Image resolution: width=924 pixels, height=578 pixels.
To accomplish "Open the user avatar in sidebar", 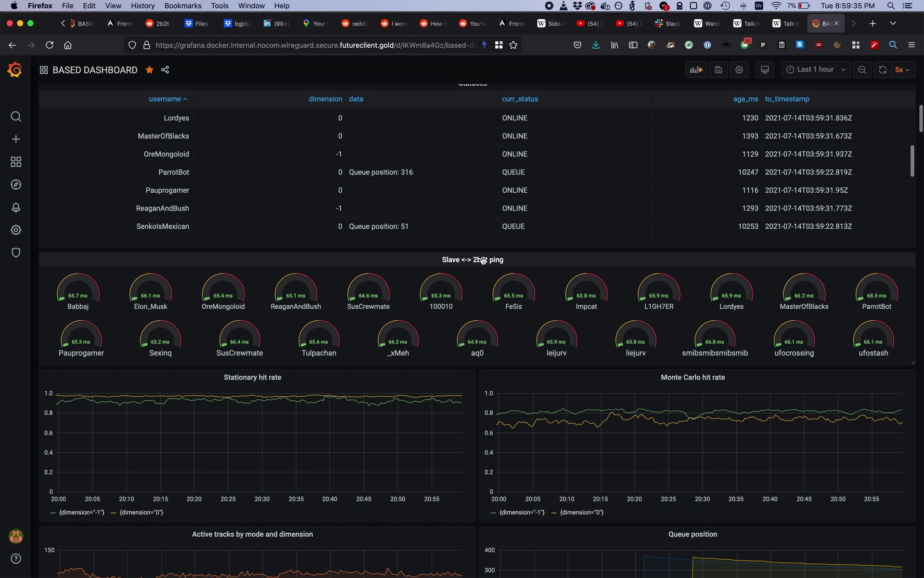I will pyautogui.click(x=16, y=536).
